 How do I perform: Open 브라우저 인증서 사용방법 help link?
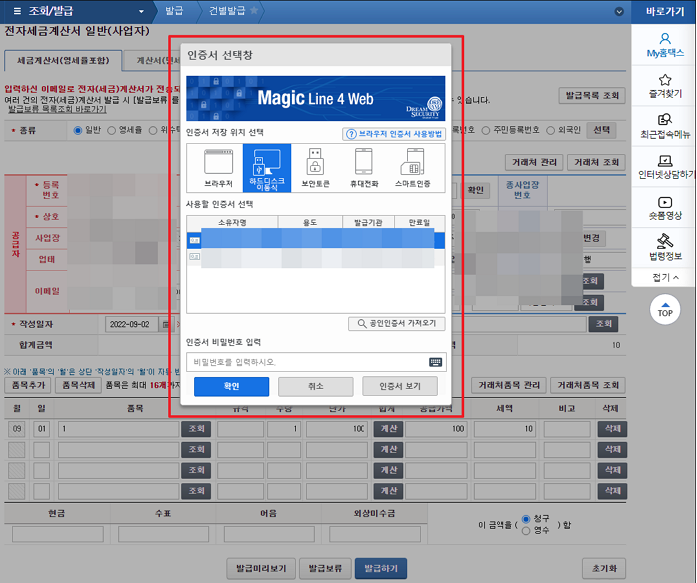(x=394, y=134)
